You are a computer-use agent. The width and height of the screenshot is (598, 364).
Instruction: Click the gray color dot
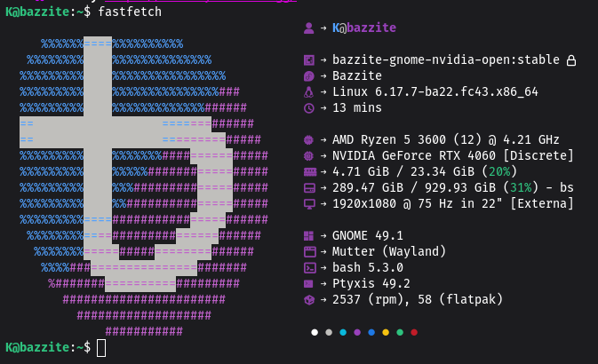point(329,332)
